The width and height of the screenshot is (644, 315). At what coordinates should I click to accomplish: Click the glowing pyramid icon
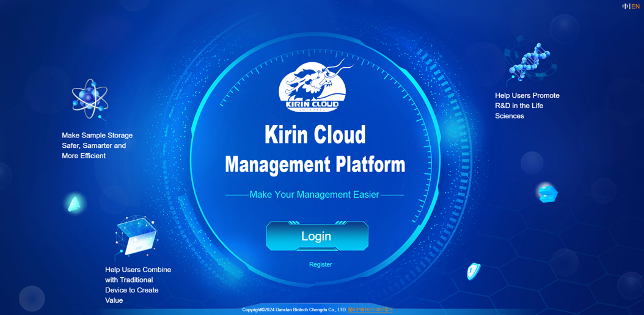pyautogui.click(x=75, y=203)
